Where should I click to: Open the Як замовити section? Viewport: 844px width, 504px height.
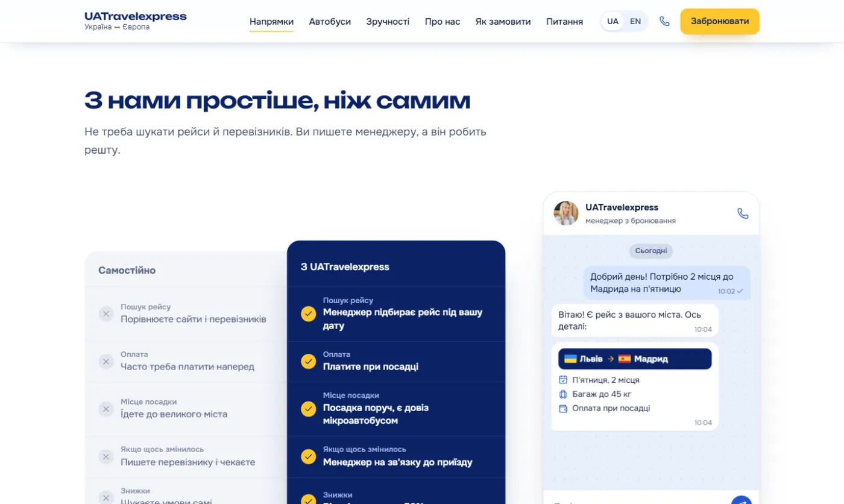(503, 22)
